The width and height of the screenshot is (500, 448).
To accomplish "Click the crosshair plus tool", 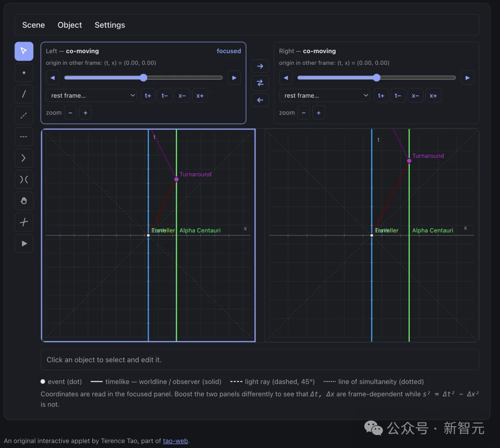I will [24, 222].
